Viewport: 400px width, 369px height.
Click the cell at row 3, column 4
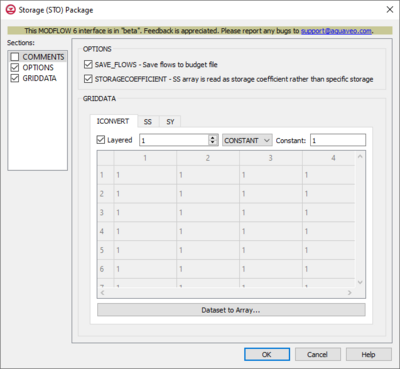click(329, 212)
